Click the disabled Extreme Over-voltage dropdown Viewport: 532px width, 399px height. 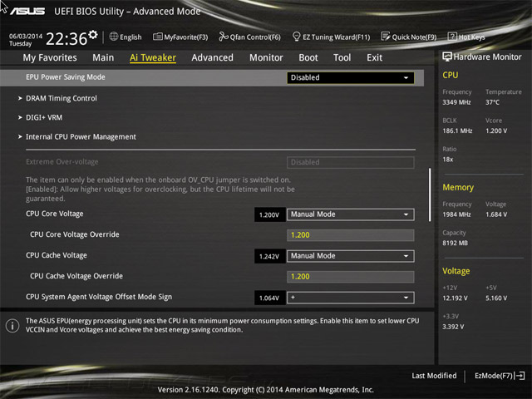click(351, 162)
